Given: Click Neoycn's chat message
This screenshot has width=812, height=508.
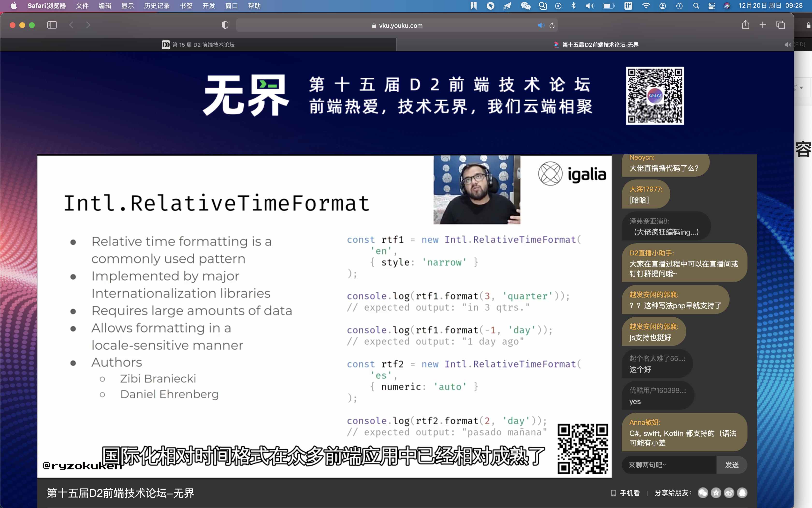Looking at the screenshot, I should click(x=665, y=165).
